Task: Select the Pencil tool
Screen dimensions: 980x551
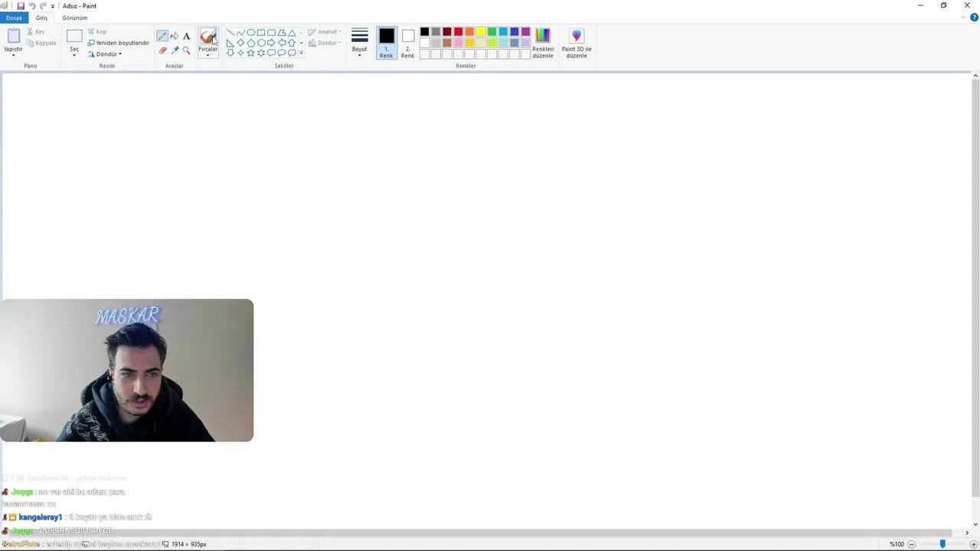Action: point(162,36)
